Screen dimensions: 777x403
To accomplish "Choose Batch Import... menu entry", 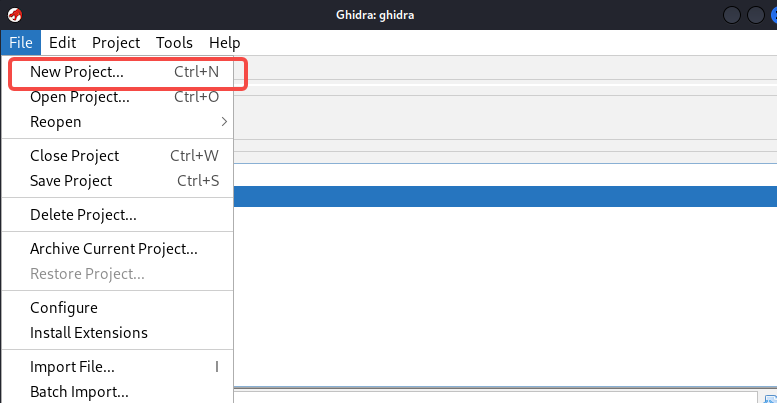I will point(117,392).
